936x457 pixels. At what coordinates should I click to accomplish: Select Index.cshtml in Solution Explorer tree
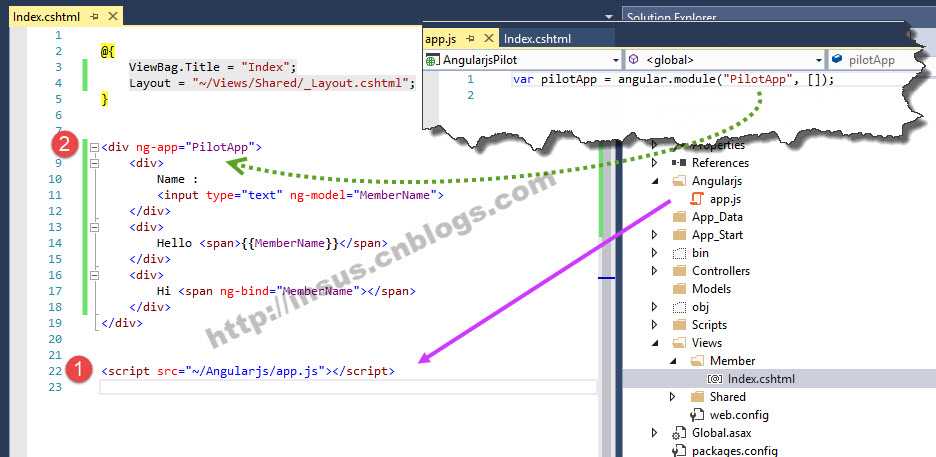(761, 379)
